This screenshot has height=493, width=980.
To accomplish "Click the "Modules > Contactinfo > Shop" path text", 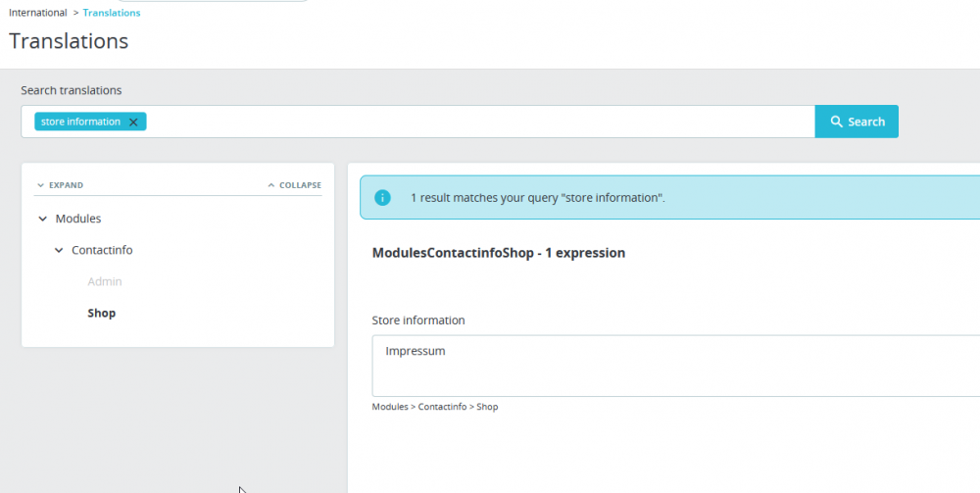I will coord(435,407).
